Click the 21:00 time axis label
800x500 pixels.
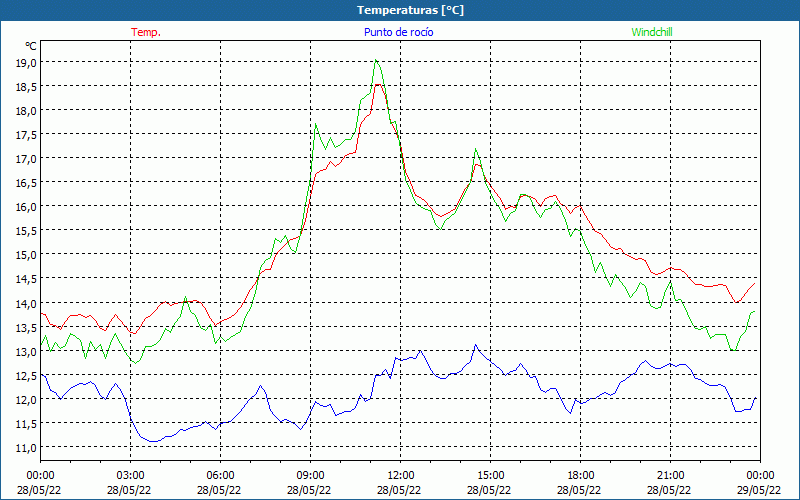(x=669, y=476)
